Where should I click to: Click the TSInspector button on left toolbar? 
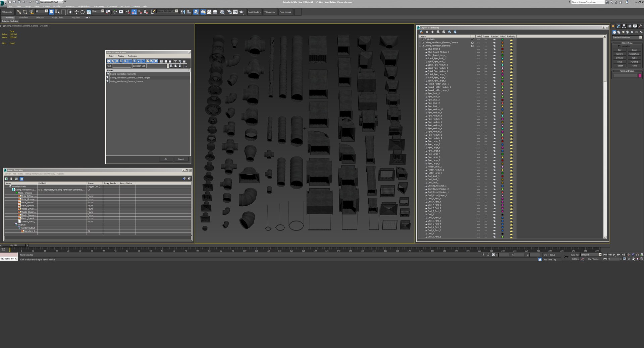point(7,12)
